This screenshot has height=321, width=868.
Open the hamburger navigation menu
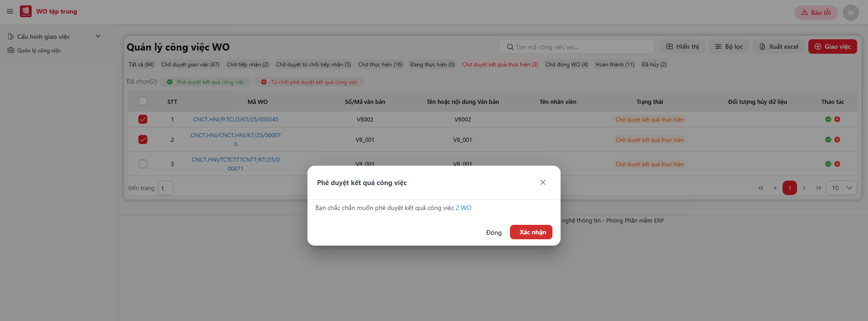pyautogui.click(x=10, y=11)
